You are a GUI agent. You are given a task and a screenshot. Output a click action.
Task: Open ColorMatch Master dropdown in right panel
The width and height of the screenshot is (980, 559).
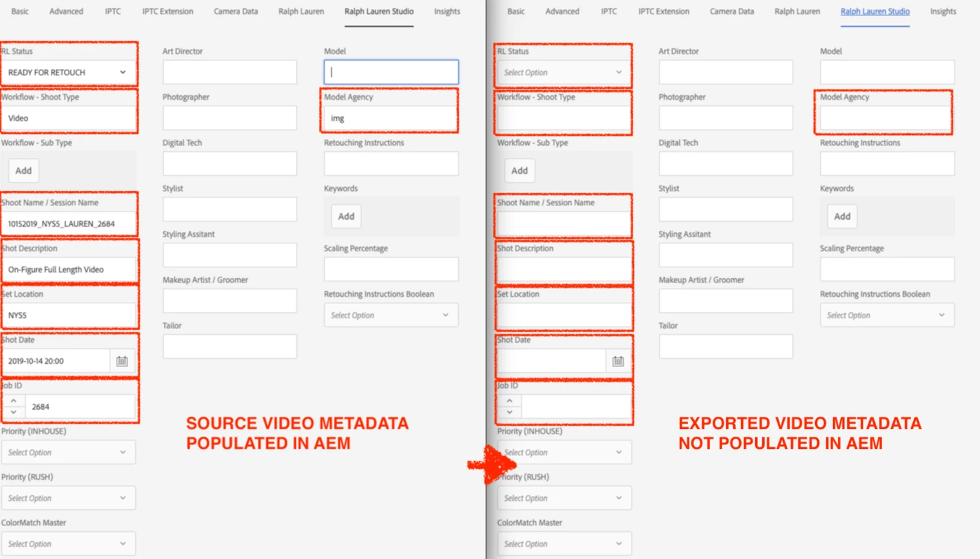(x=564, y=544)
